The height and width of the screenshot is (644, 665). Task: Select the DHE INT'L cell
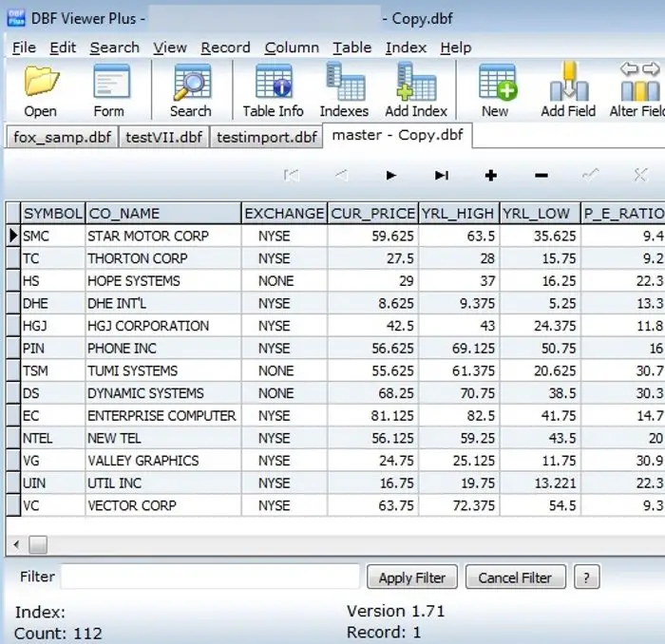[x=163, y=303]
